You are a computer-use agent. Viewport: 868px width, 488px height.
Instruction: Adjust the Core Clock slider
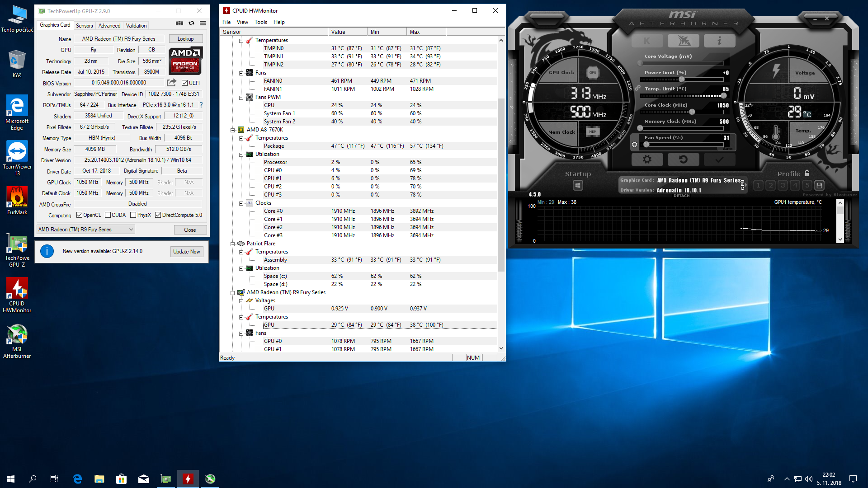pyautogui.click(x=682, y=112)
